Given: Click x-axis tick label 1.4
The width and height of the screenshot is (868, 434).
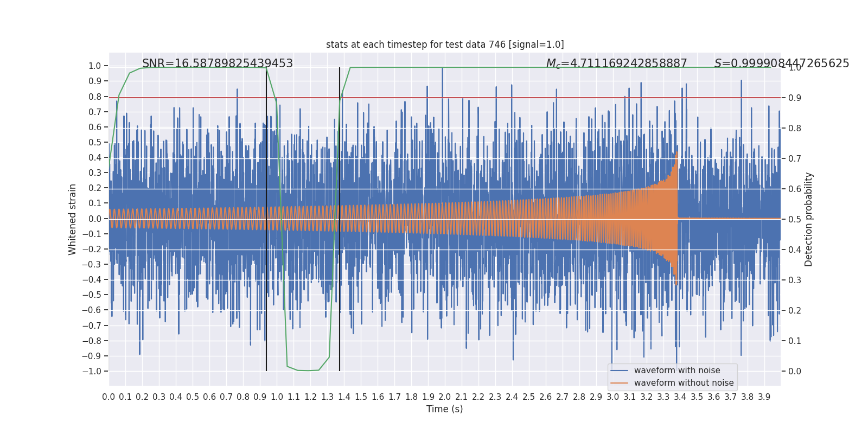Looking at the screenshot, I should click(x=344, y=397).
